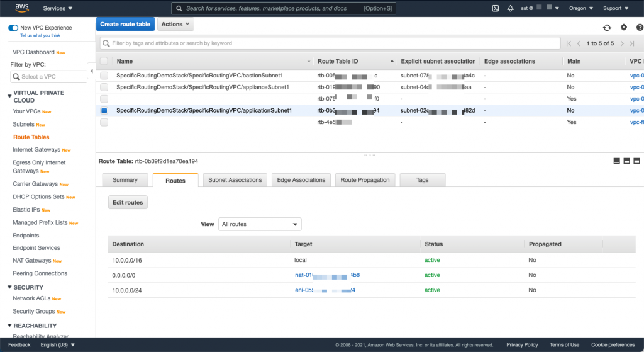
Task: Open the eni network interface target link
Action: coord(325,290)
